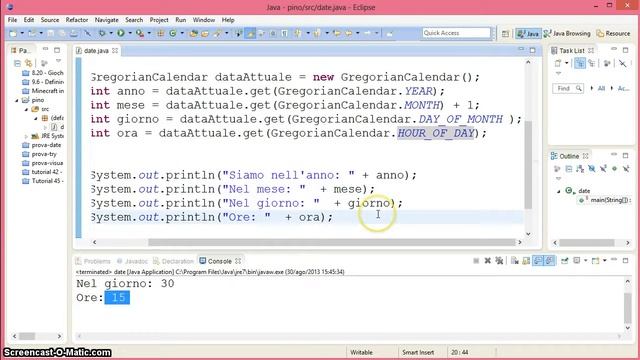Click the Terminate stop square in Console
Viewport: 640px width, 360px height.
[476, 260]
